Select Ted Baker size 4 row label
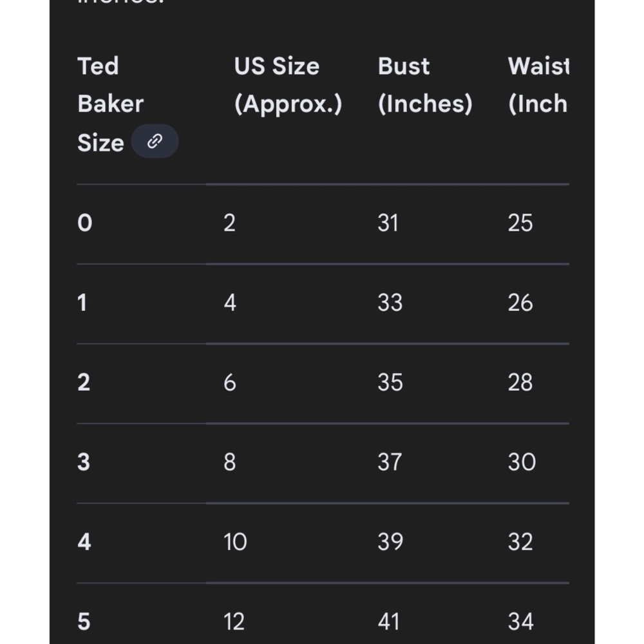 [84, 542]
